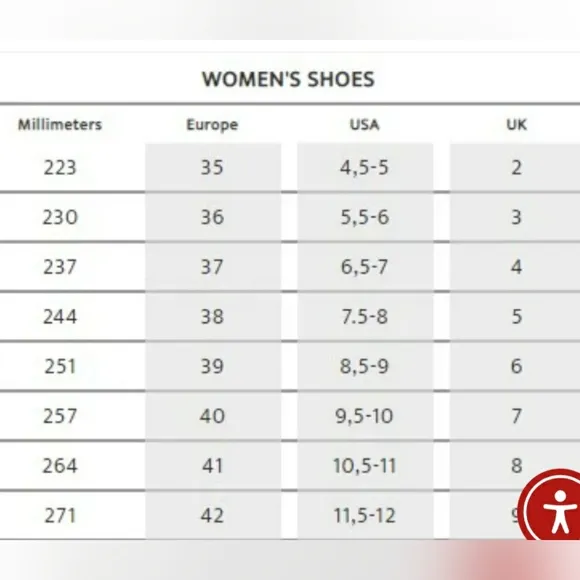Screen dimensions: 580x580
Task: Click the WOMEN'S SHOES table title
Action: pyautogui.click(x=288, y=79)
